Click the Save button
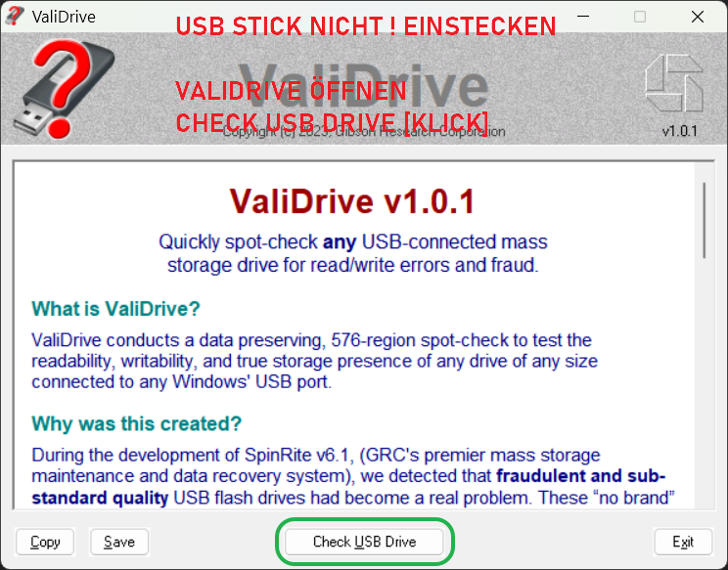This screenshot has height=570, width=728. click(119, 542)
